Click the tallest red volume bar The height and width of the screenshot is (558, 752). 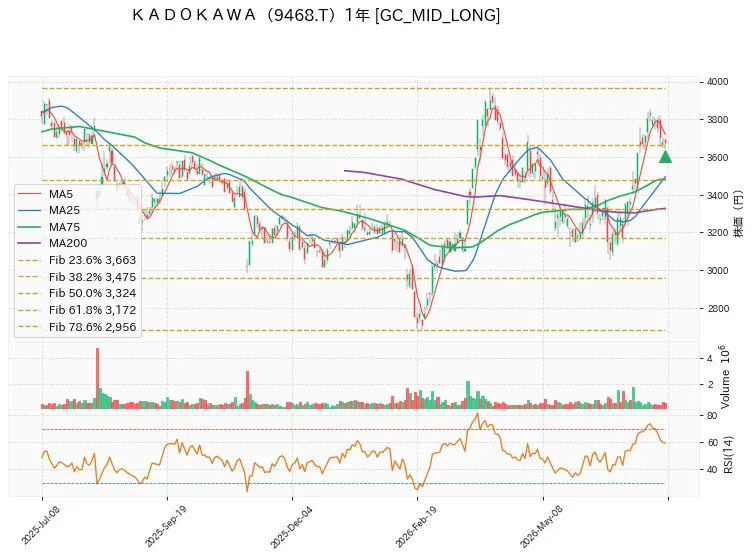pos(97,378)
